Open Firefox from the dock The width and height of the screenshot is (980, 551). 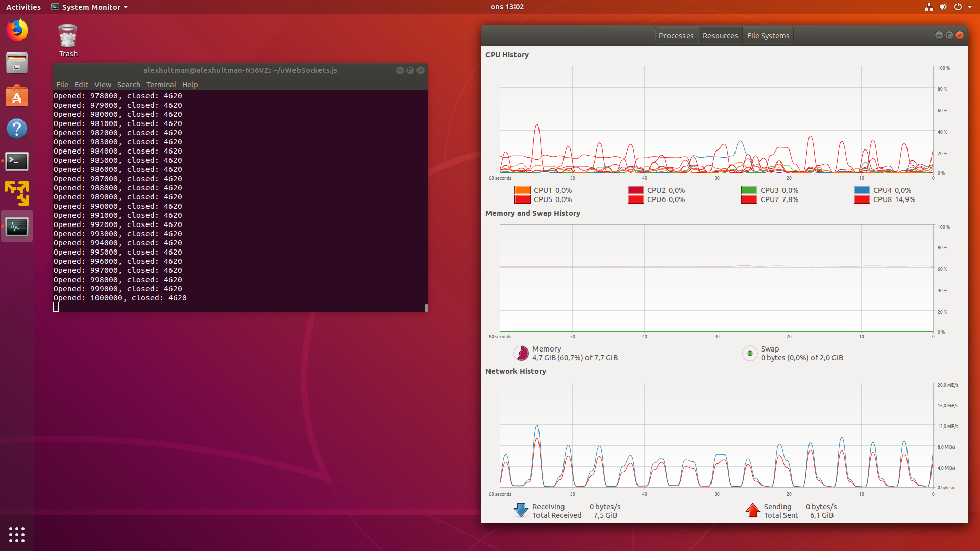(17, 30)
